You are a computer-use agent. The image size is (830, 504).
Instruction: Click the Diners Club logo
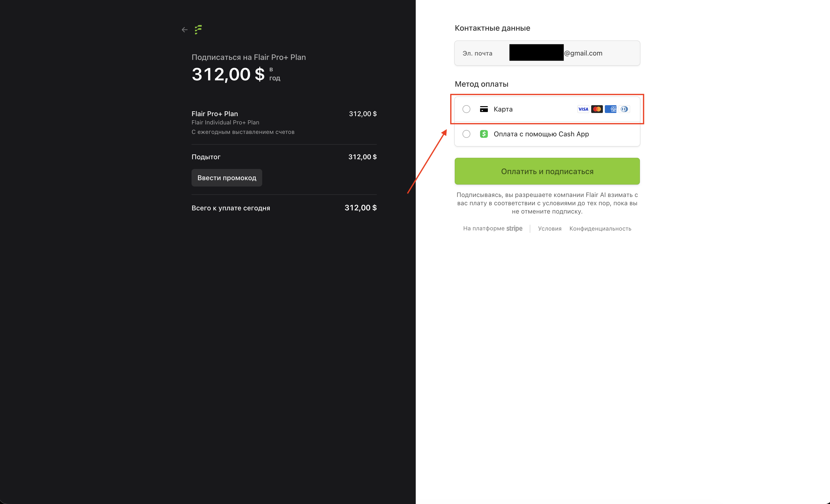tap(624, 109)
